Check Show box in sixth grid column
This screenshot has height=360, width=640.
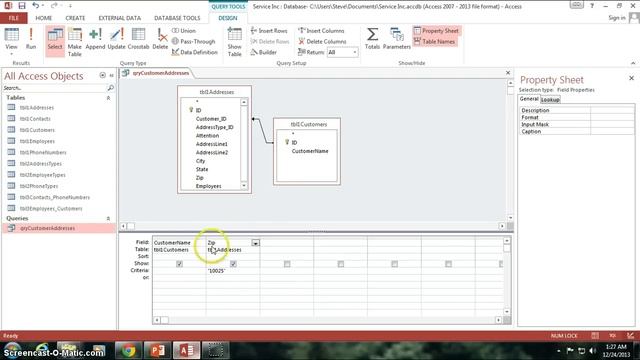[448, 264]
